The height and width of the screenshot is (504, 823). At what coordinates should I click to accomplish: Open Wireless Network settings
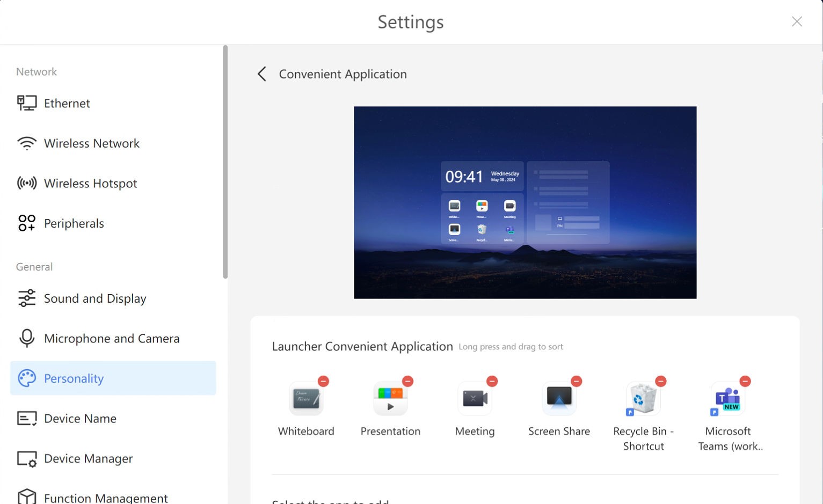coord(91,143)
